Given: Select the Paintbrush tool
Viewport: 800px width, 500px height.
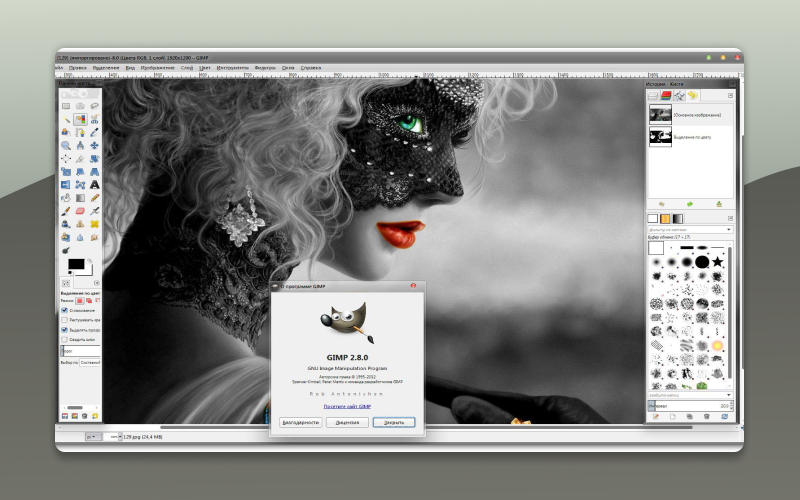Looking at the screenshot, I should pos(66,211).
